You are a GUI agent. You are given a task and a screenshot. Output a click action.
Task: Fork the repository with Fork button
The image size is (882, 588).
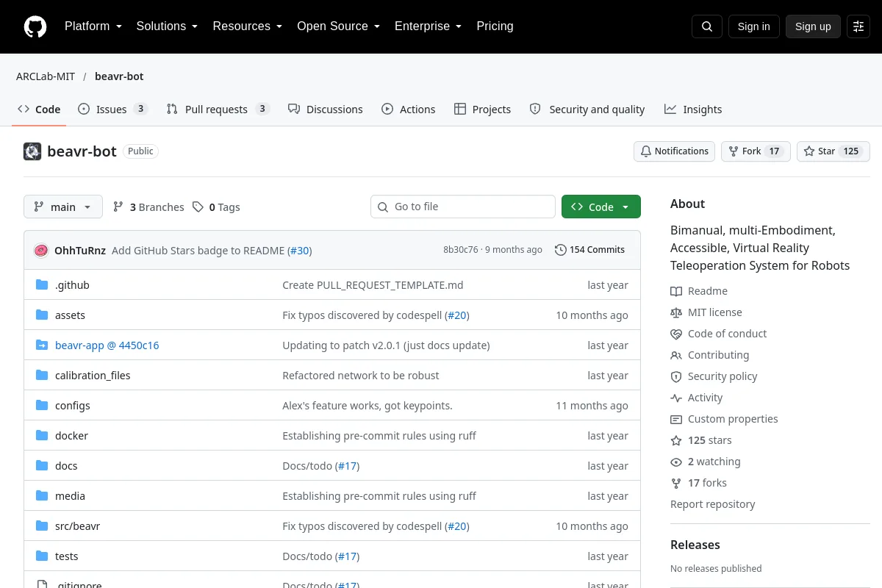coord(756,151)
